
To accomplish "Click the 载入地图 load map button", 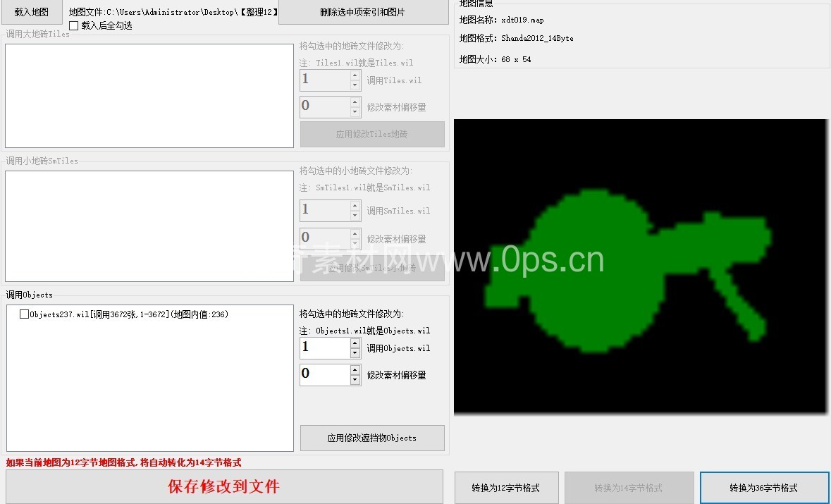I will [x=32, y=12].
